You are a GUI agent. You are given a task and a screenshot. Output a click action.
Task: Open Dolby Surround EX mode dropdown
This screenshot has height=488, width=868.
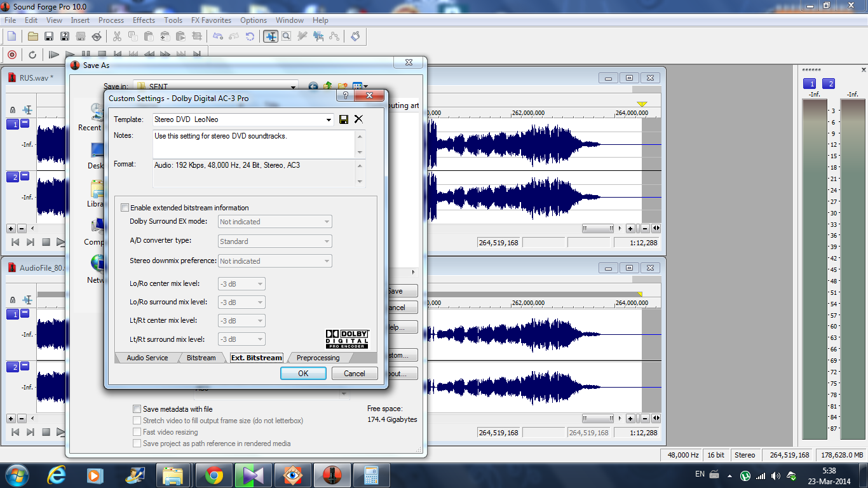[x=275, y=222]
